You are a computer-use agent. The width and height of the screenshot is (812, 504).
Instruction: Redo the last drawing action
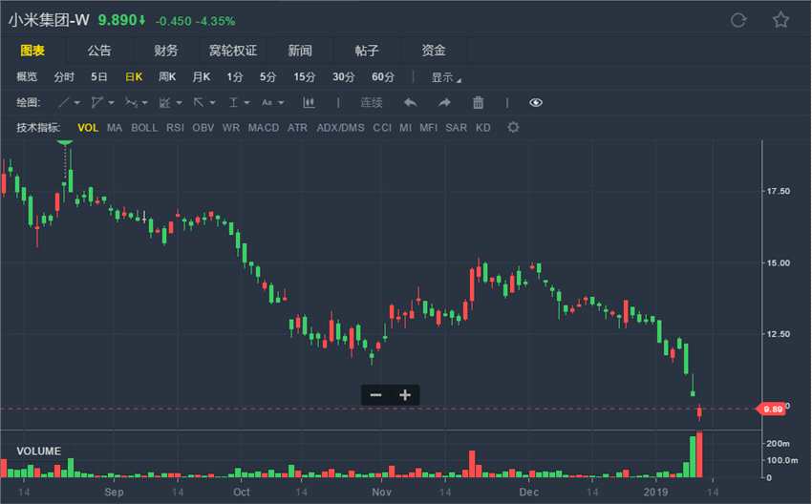pos(444,102)
